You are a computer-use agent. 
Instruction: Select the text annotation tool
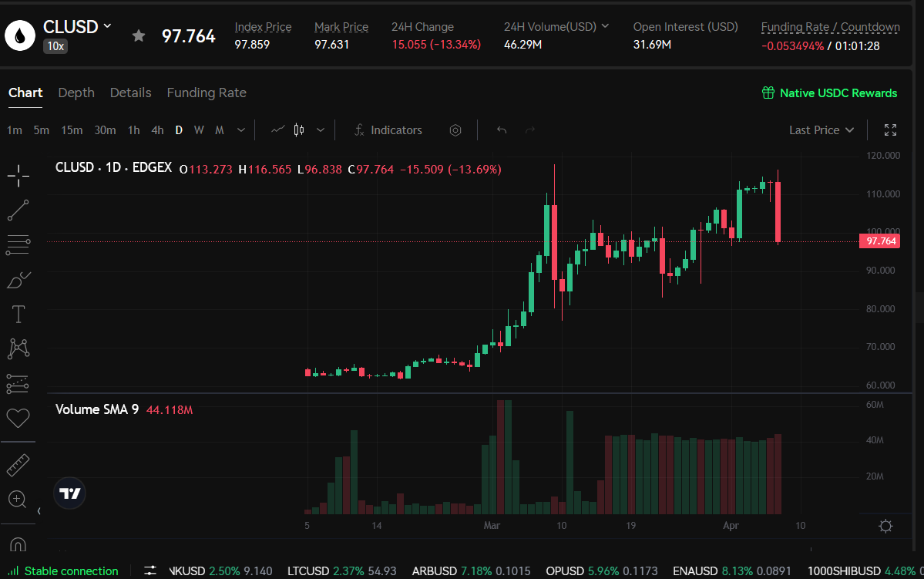(18, 315)
